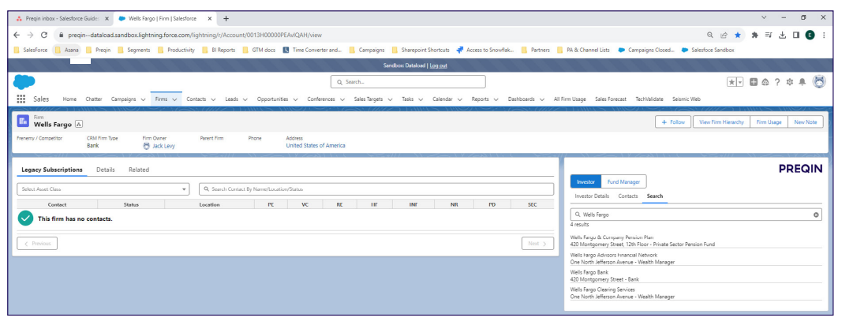Clear the Wells Fargo search with X icon
Screen dimensions: 868x325
[x=816, y=215]
